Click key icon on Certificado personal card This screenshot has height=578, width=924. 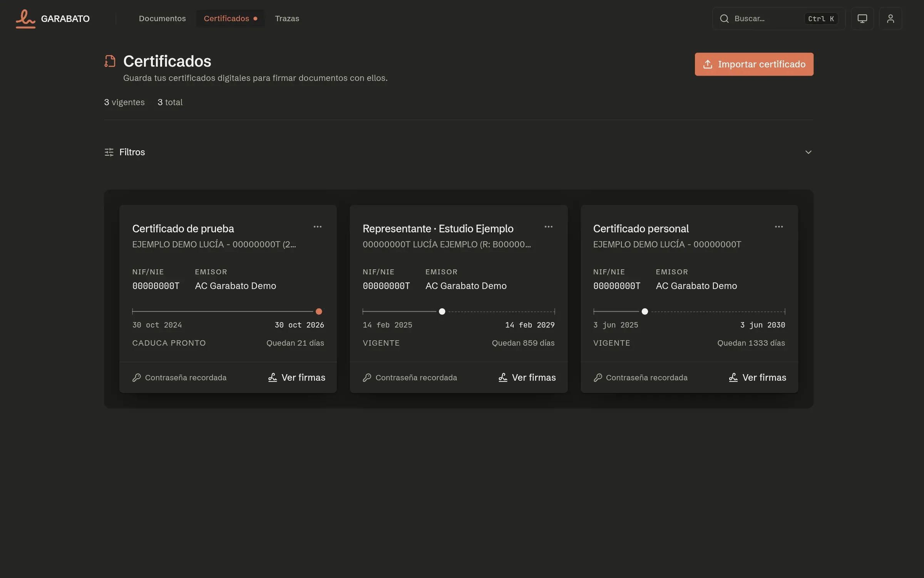[598, 378]
